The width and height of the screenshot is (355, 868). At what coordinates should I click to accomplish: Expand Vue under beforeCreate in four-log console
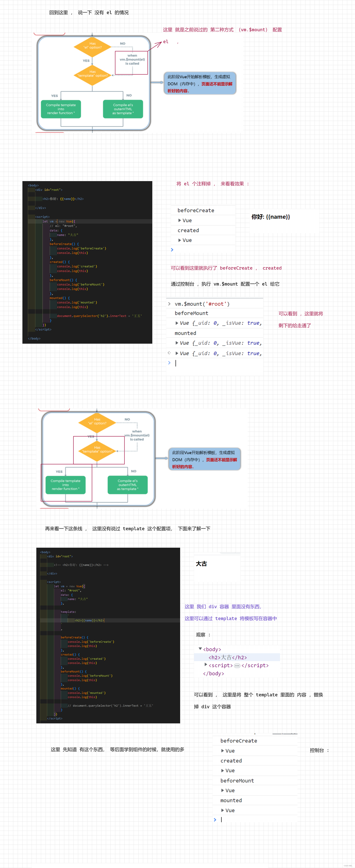click(x=223, y=751)
